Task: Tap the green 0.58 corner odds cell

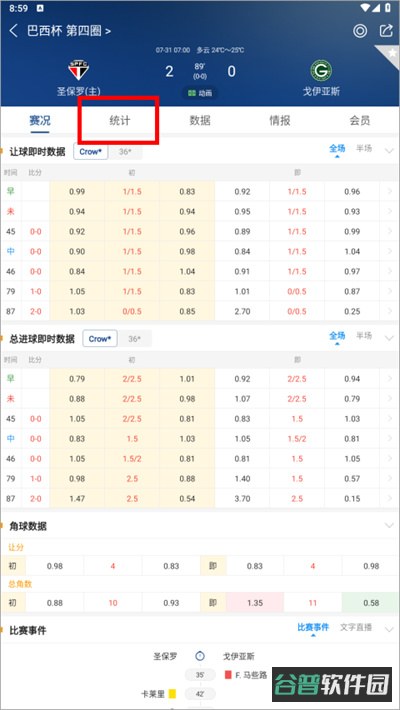Action: (371, 603)
